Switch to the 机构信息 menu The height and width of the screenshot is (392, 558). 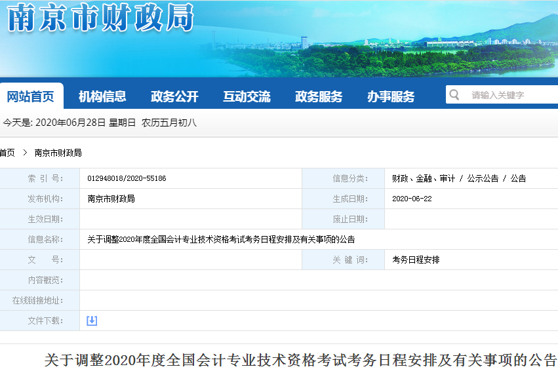102,96
